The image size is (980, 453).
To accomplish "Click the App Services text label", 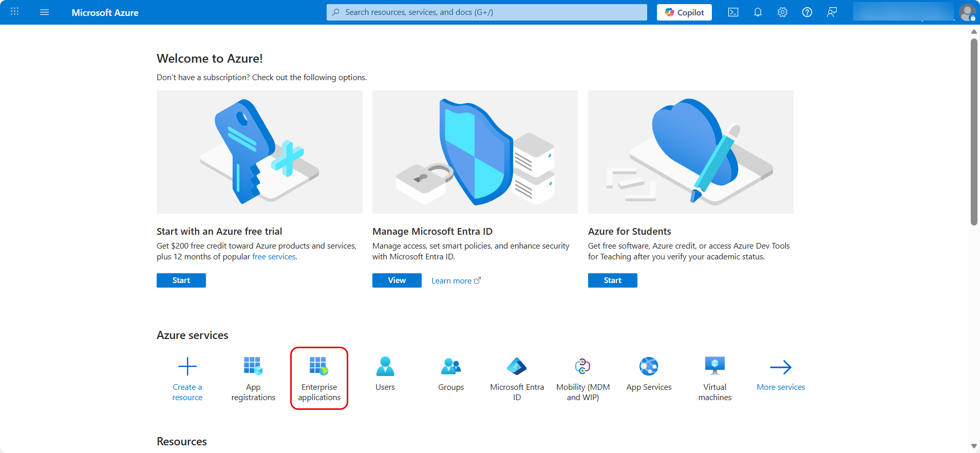I will (x=649, y=387).
